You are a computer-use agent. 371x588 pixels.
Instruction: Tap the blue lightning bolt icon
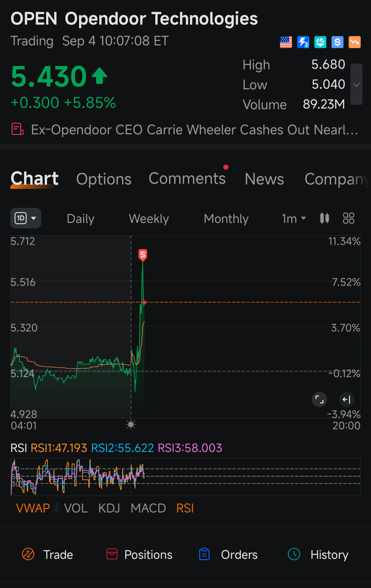303,42
